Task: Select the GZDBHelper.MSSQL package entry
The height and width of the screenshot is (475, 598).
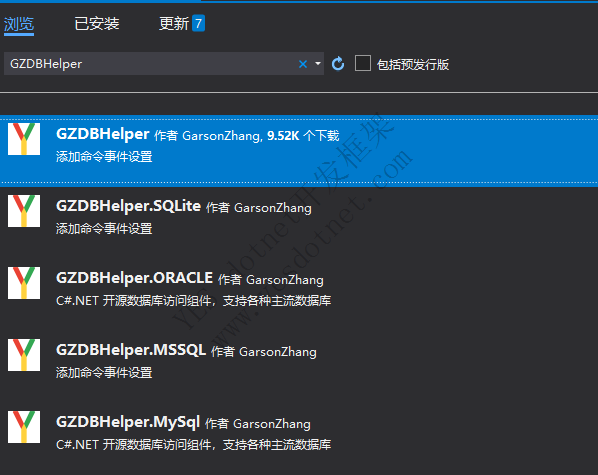Action: 299,359
